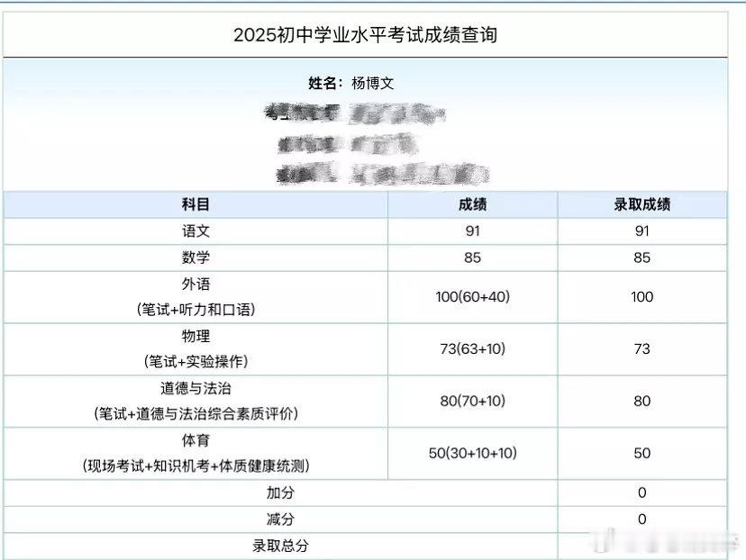
Task: Select the title 2025初中学业水平考试成绩查询
Action: (366, 35)
